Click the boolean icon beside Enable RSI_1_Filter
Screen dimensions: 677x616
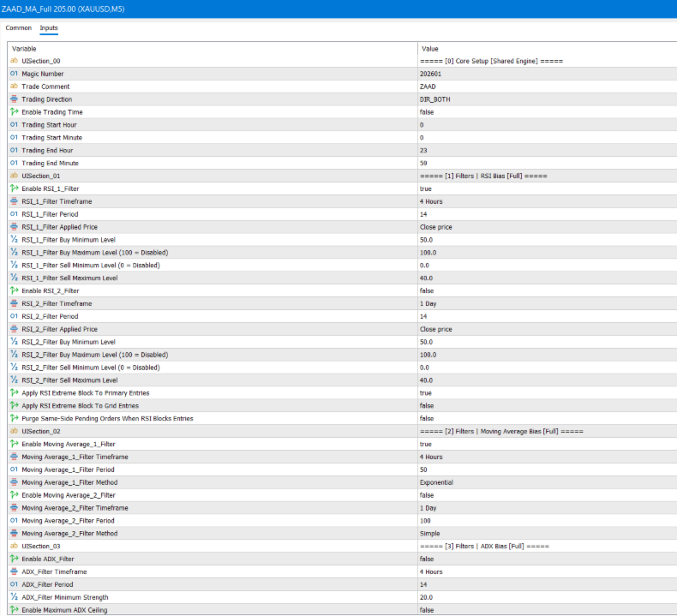pyautogui.click(x=15, y=188)
